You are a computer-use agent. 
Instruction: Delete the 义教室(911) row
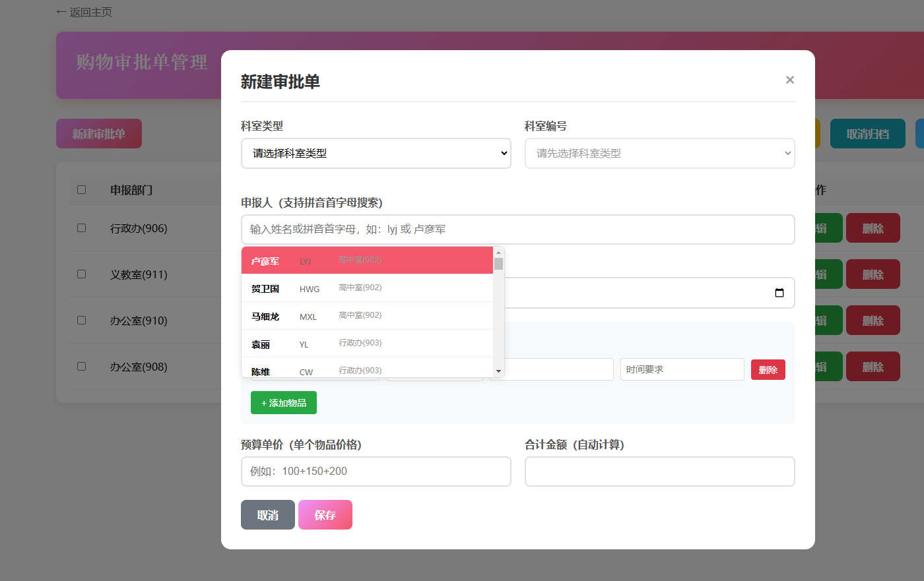coord(873,274)
